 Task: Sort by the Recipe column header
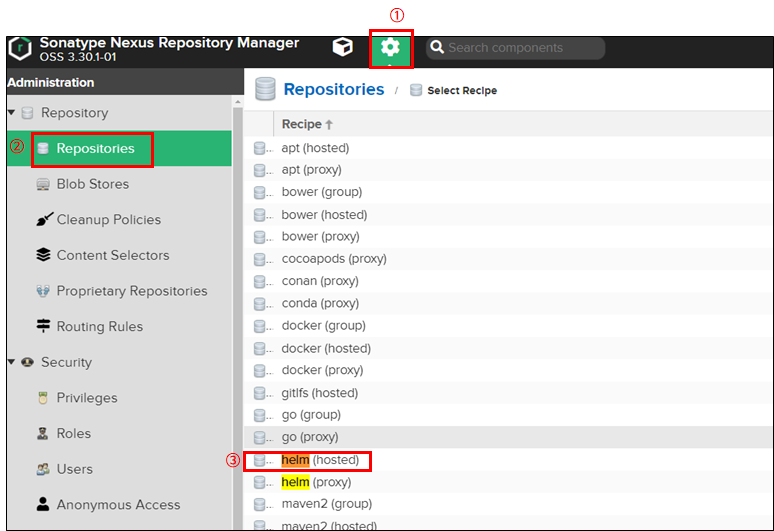pos(307,124)
